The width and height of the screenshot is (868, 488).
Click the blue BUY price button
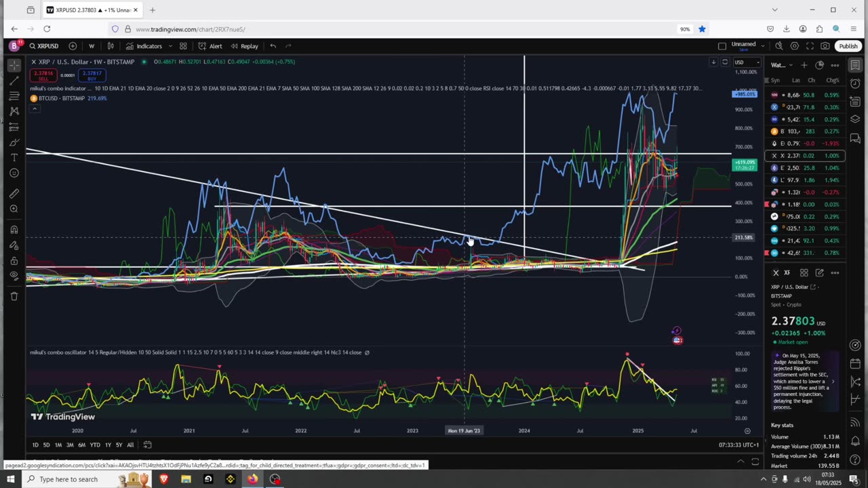point(91,75)
